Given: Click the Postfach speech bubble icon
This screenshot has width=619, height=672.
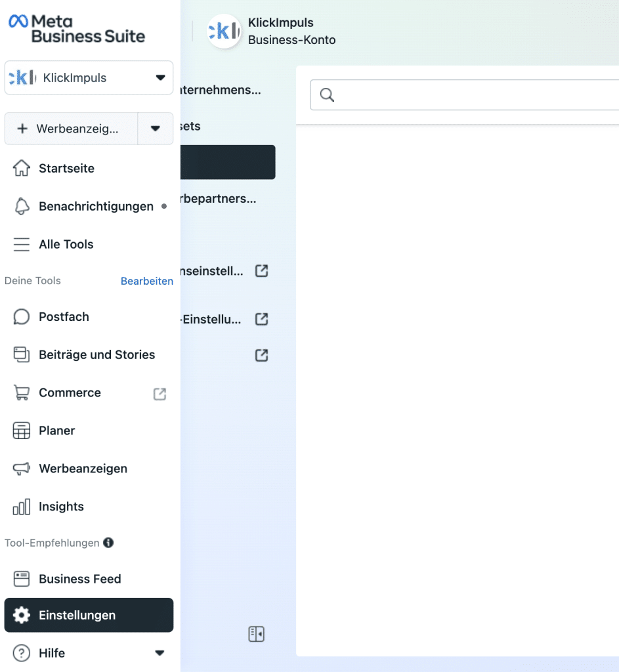Looking at the screenshot, I should (22, 317).
